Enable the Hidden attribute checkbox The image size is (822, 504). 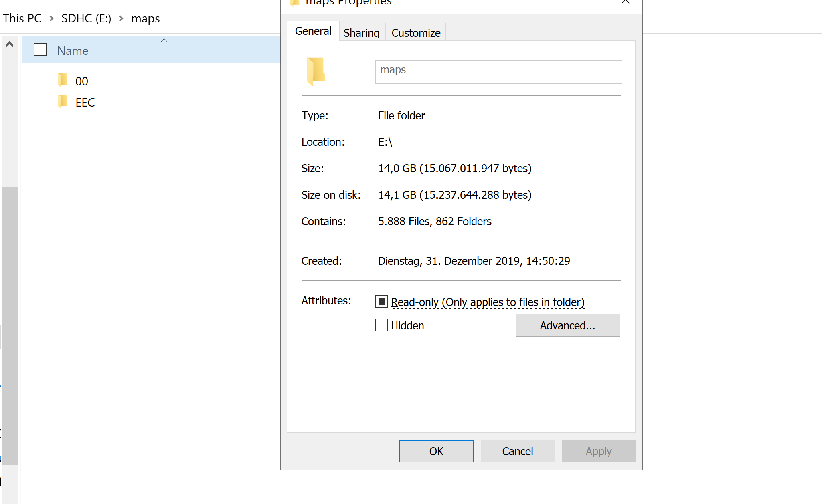pyautogui.click(x=381, y=325)
